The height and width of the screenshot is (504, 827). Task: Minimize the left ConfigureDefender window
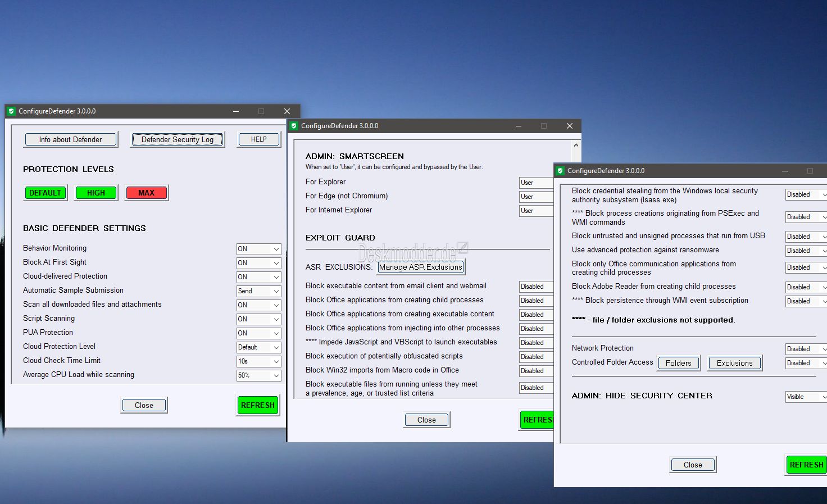click(236, 111)
